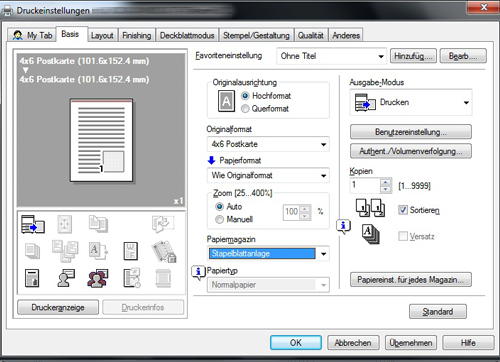The width and height of the screenshot is (500, 362).
Task: Open the Anderes tab
Action: coord(346,35)
